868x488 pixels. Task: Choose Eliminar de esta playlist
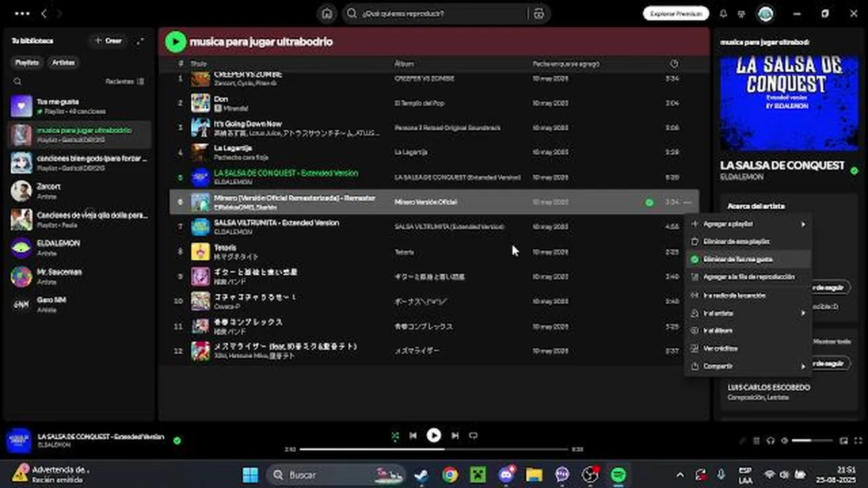[x=748, y=241]
